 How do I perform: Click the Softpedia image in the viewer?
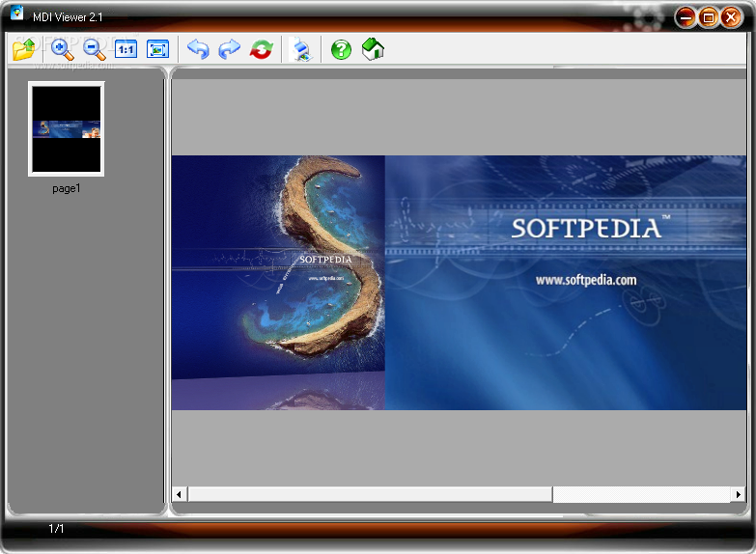pos(459,282)
